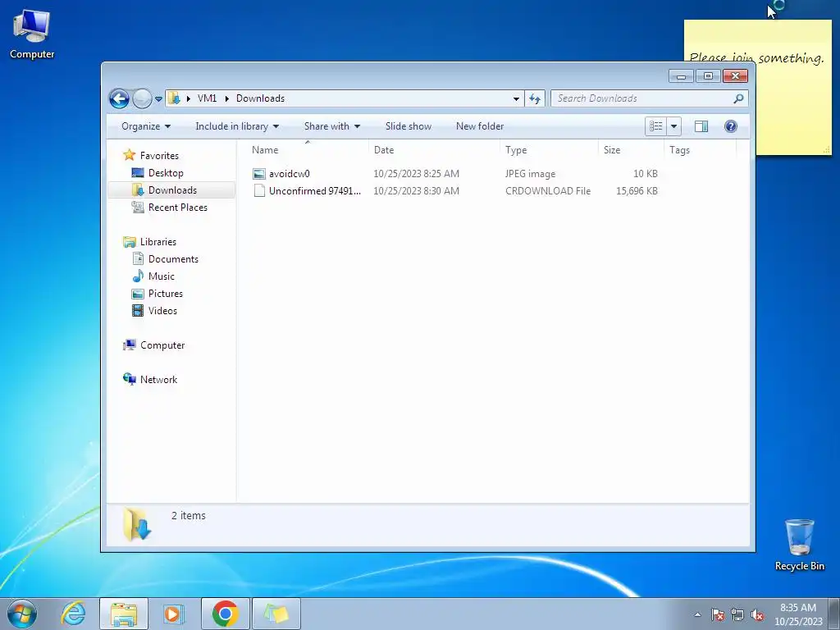Click the Downloads folder icon in details pane
Screen dimensions: 840x630
tap(137, 524)
